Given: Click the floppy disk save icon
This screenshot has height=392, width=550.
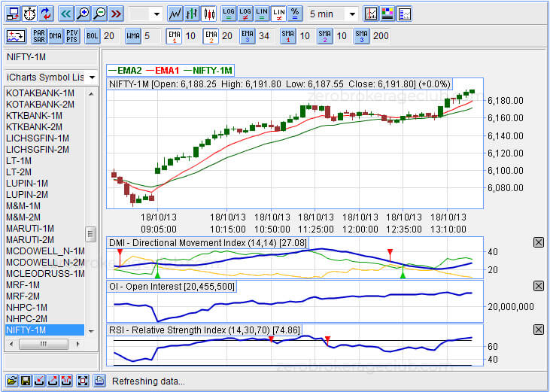Looking at the screenshot, I should (x=26, y=381).
